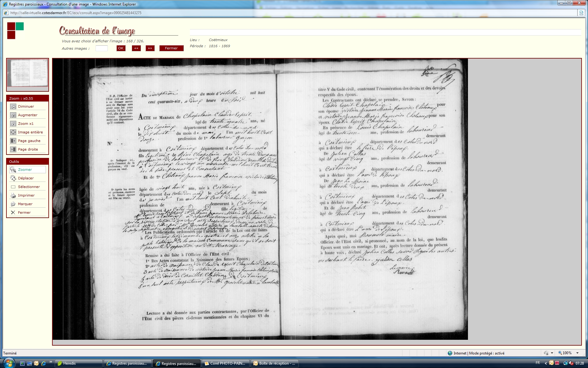Choose the Sélectionner rectangle tool
This screenshot has width=588, height=368.
coord(13,187)
